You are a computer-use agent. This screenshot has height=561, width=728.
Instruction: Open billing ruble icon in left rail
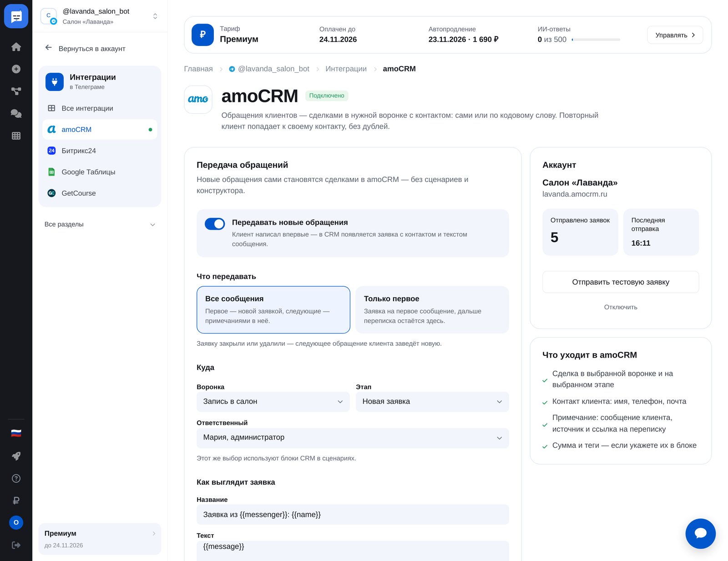click(16, 500)
